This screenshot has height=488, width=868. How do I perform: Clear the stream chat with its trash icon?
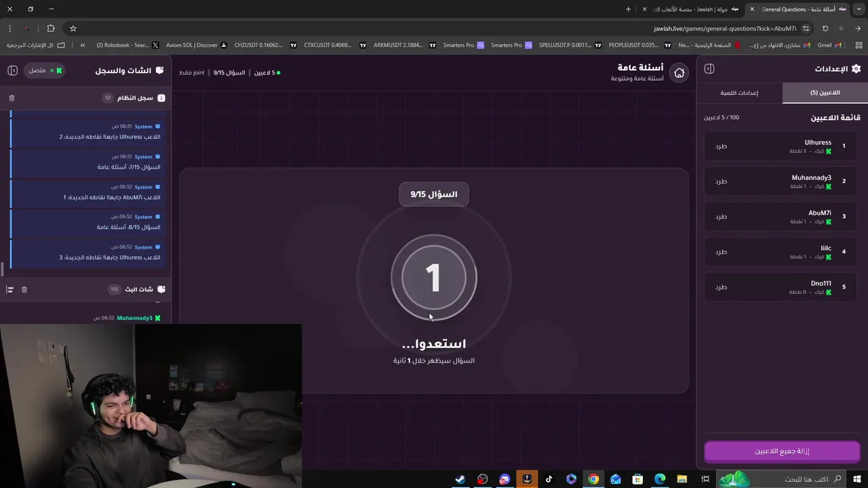pyautogui.click(x=24, y=289)
